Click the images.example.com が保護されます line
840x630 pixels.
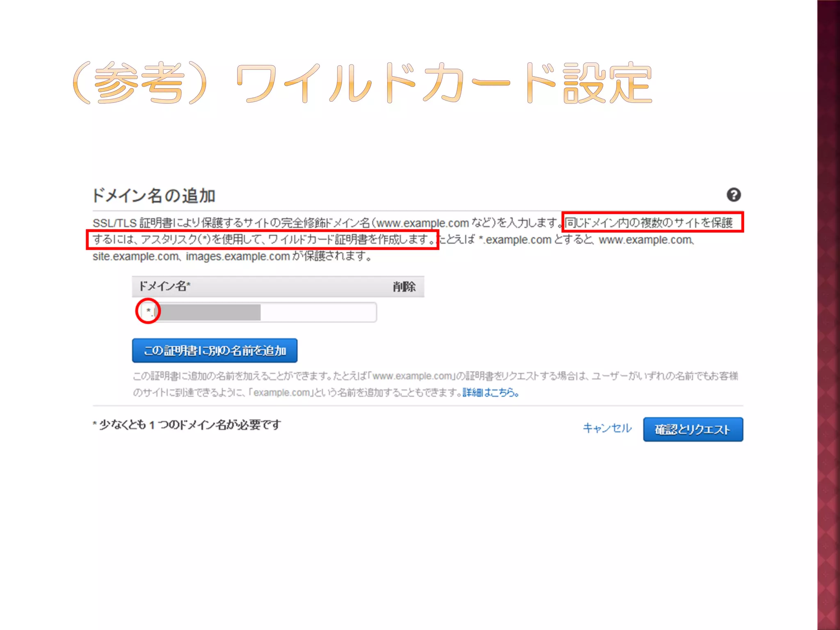pos(278,256)
